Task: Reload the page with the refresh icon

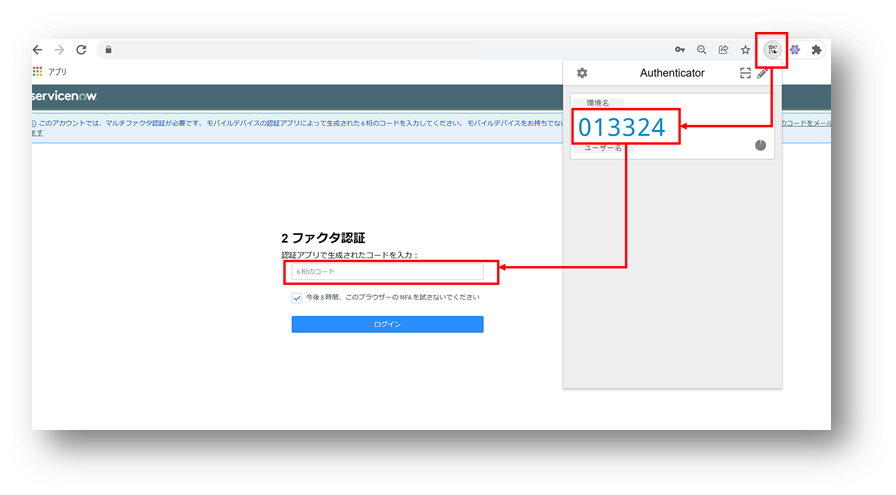Action: tap(81, 50)
